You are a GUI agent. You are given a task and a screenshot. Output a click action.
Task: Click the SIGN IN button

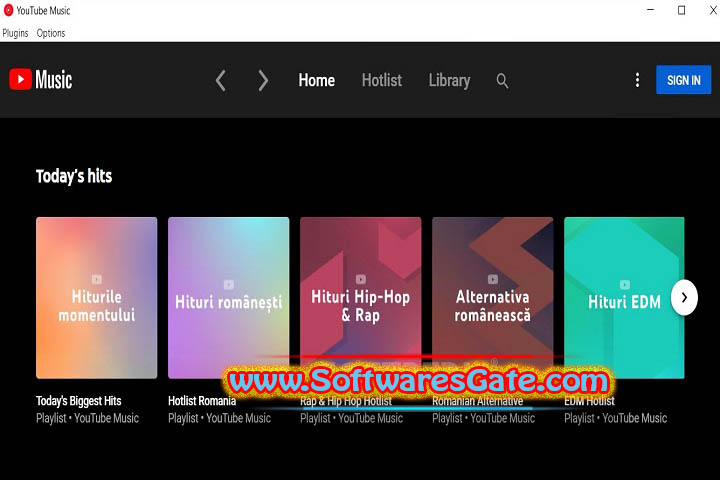[x=683, y=80]
